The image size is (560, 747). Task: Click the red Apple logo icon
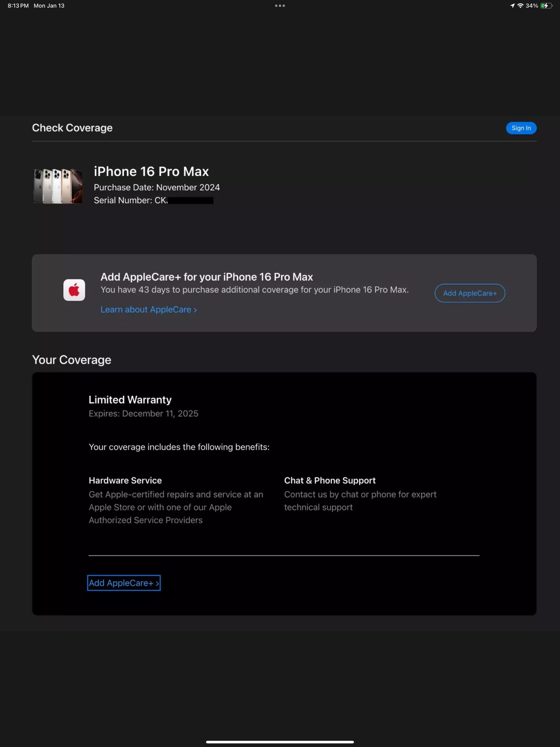point(74,290)
